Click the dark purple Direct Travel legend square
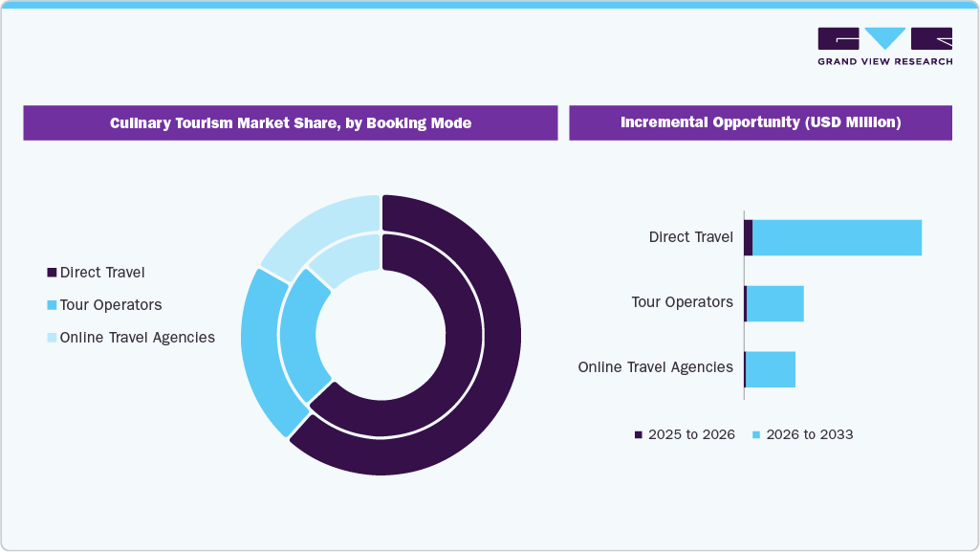The width and height of the screenshot is (980, 552). coord(51,272)
